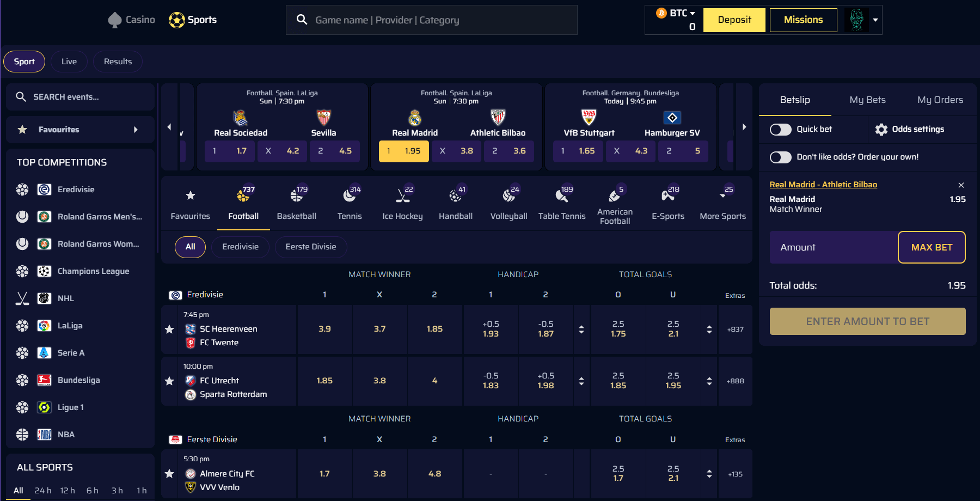
Task: Open the E-Sports gamepad icon
Action: pos(667,196)
